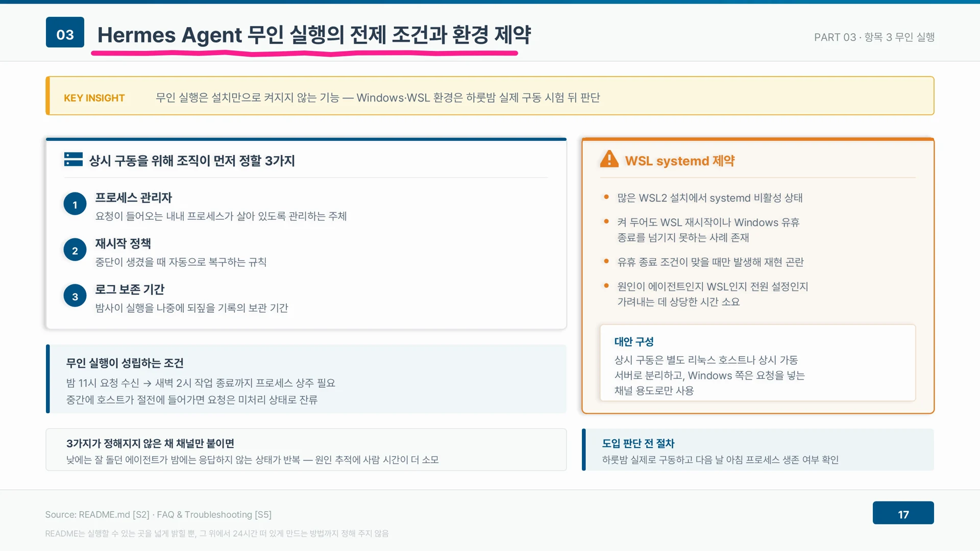Click the key insight sentence about Windows·WSL 환경

378,97
